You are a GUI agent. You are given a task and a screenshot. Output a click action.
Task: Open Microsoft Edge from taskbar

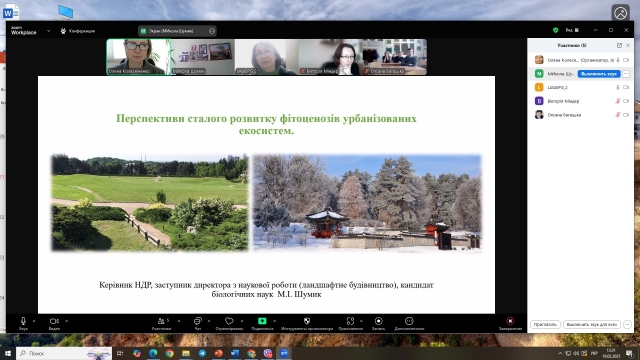[x=153, y=353]
